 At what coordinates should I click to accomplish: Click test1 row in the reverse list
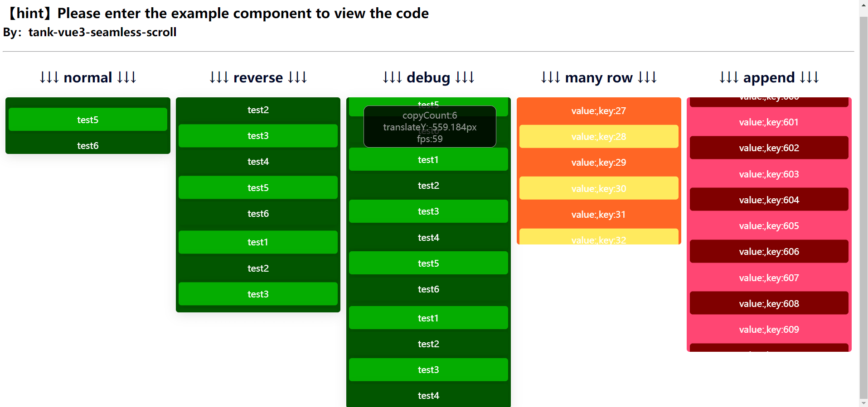click(258, 242)
